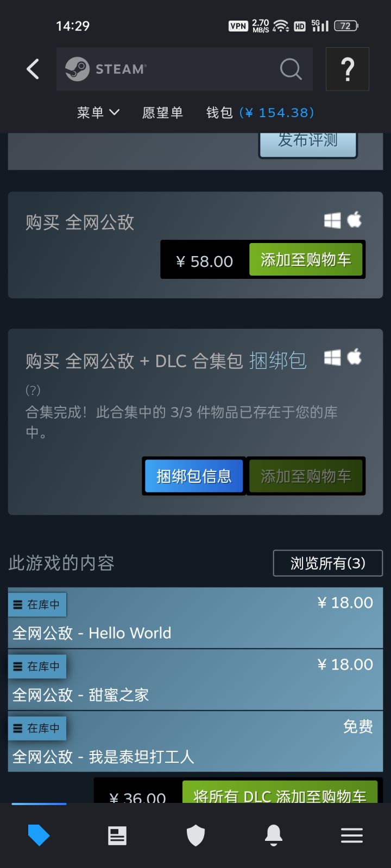Tap the question mark help icon
Image resolution: width=391 pixels, height=868 pixels.
click(347, 69)
